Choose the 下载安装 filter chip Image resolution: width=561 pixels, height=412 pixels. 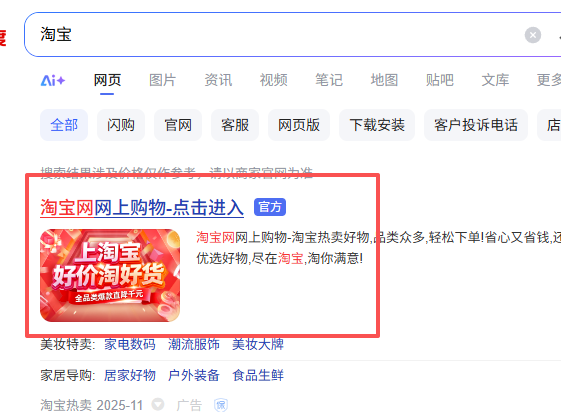[377, 125]
